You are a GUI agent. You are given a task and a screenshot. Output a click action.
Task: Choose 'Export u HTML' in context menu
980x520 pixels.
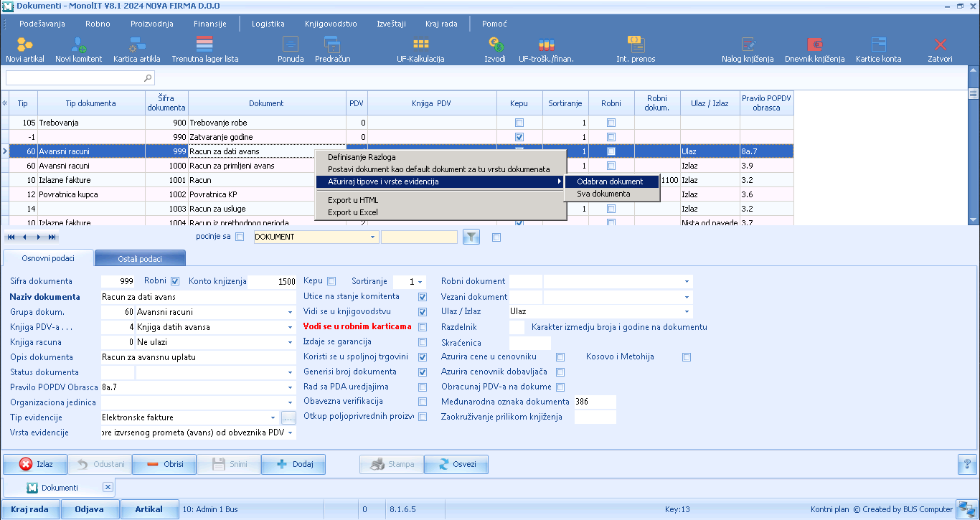(440, 200)
